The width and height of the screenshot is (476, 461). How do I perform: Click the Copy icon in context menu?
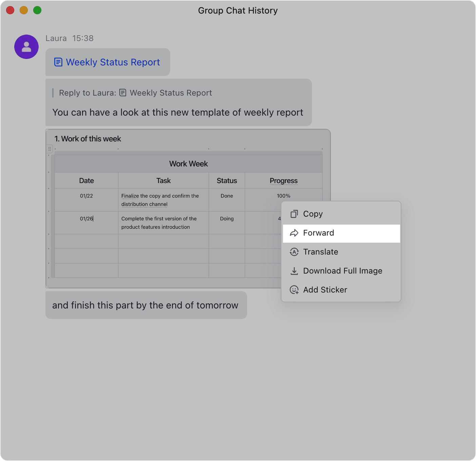tap(294, 214)
